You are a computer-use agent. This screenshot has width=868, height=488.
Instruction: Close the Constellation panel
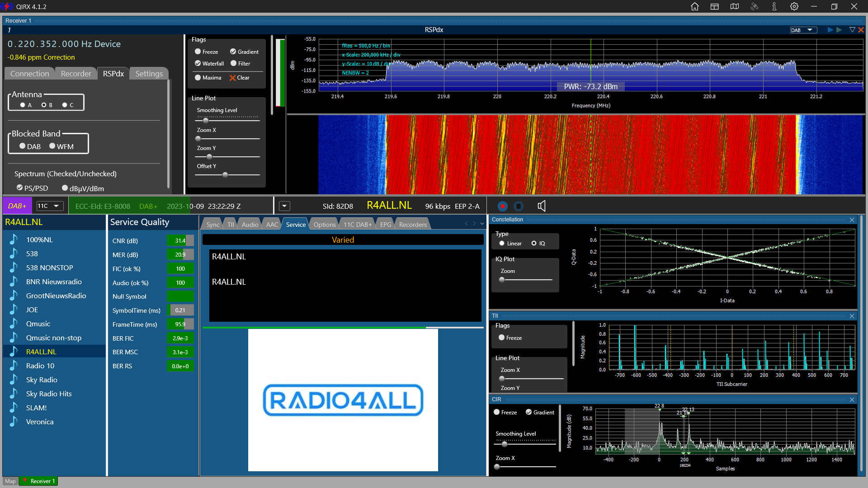852,220
